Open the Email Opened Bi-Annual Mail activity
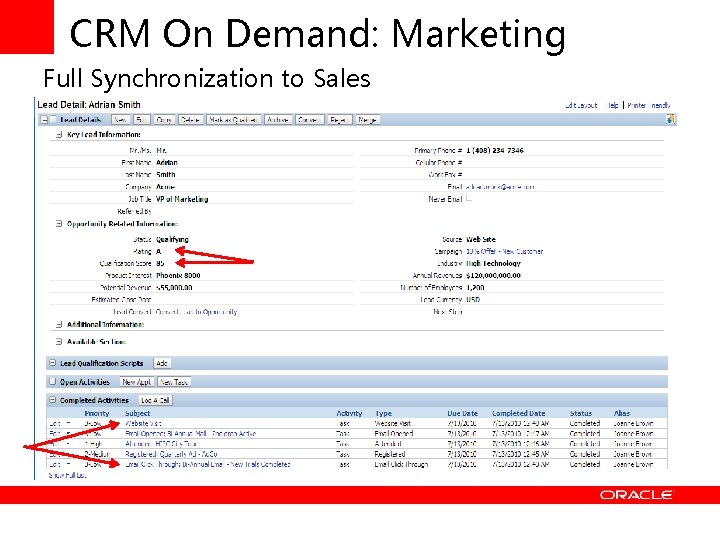Image resolution: width=720 pixels, height=540 pixels. point(191,433)
